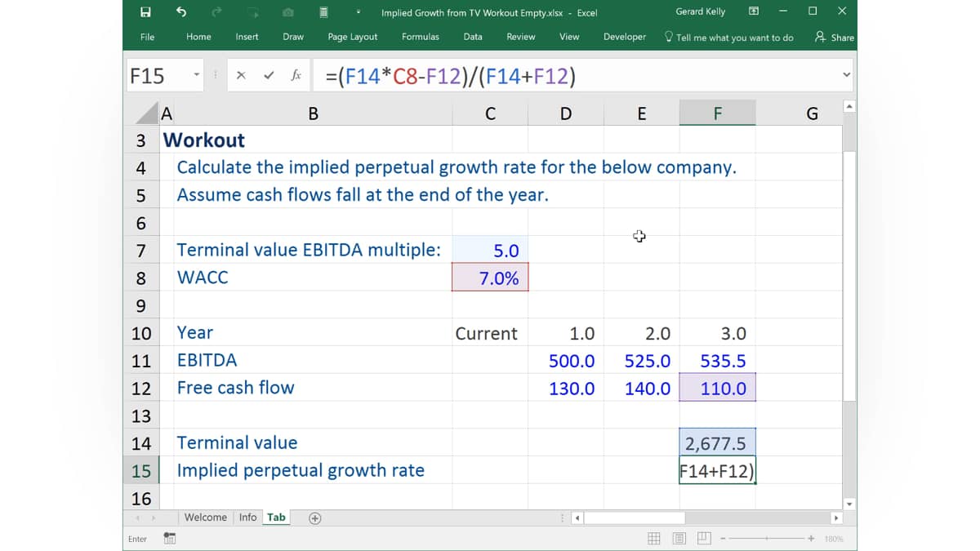Image resolution: width=980 pixels, height=551 pixels.
Task: Click the macro recording icon in status bar
Action: pos(169,539)
